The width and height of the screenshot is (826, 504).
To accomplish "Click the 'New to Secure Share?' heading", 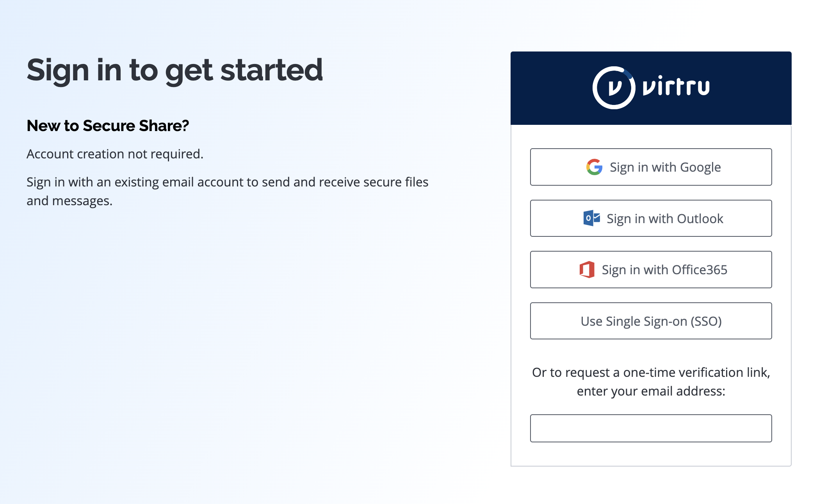I will [x=108, y=126].
